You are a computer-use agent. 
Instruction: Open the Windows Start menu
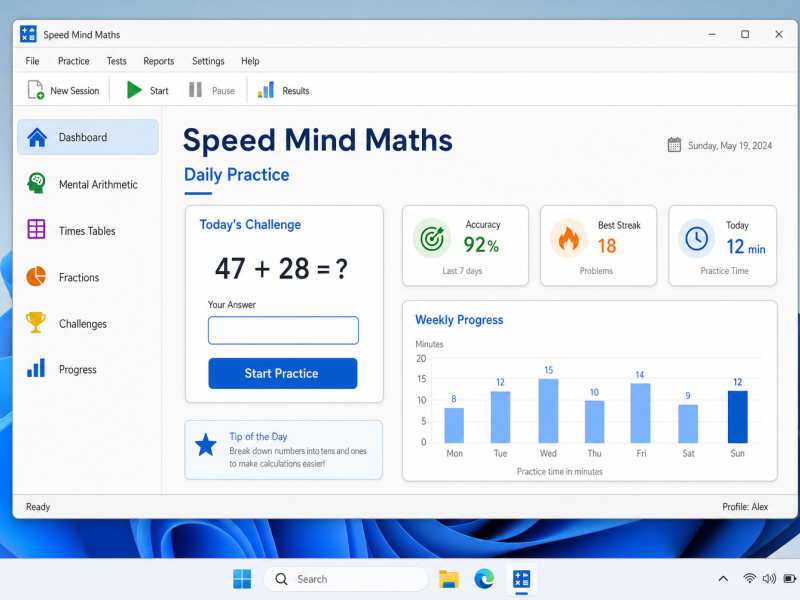pos(242,579)
